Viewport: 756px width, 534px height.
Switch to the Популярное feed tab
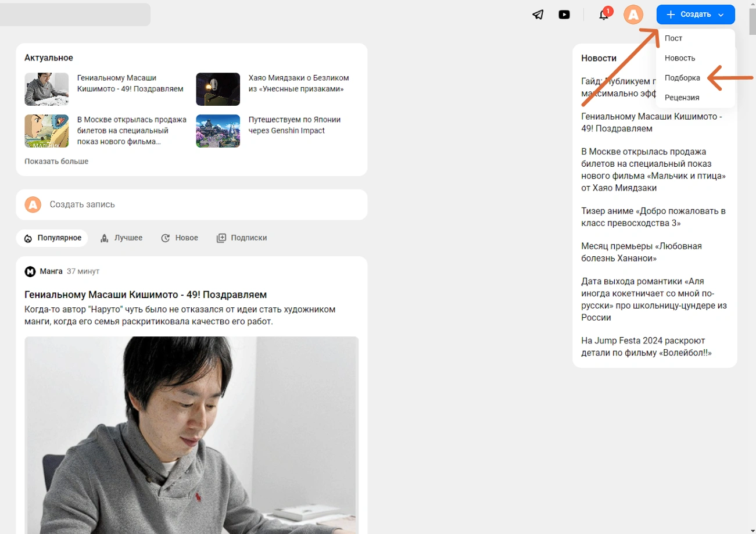(52, 238)
